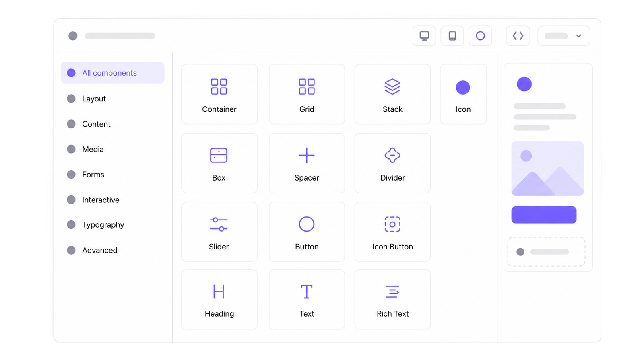Click the purple button in preview panel

click(x=544, y=215)
